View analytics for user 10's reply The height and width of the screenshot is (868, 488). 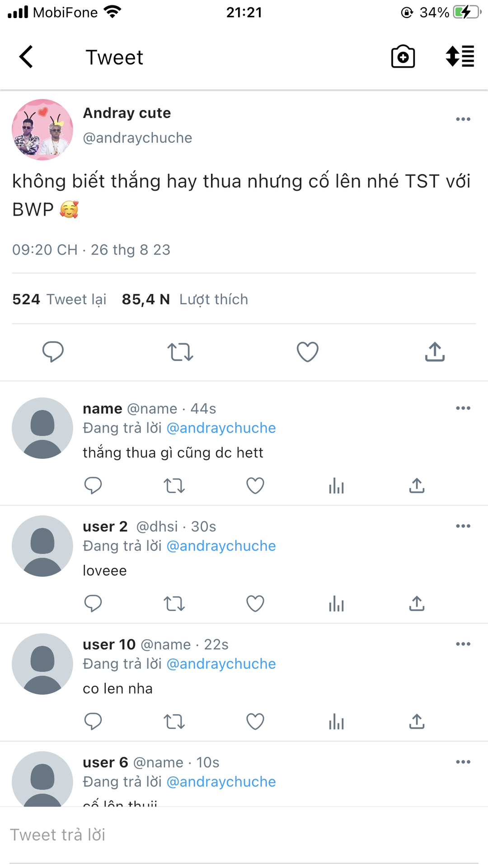click(x=336, y=722)
